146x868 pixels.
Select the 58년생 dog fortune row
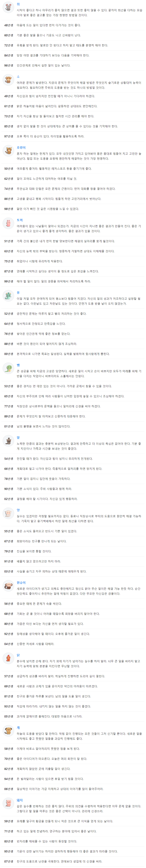point(73,749)
